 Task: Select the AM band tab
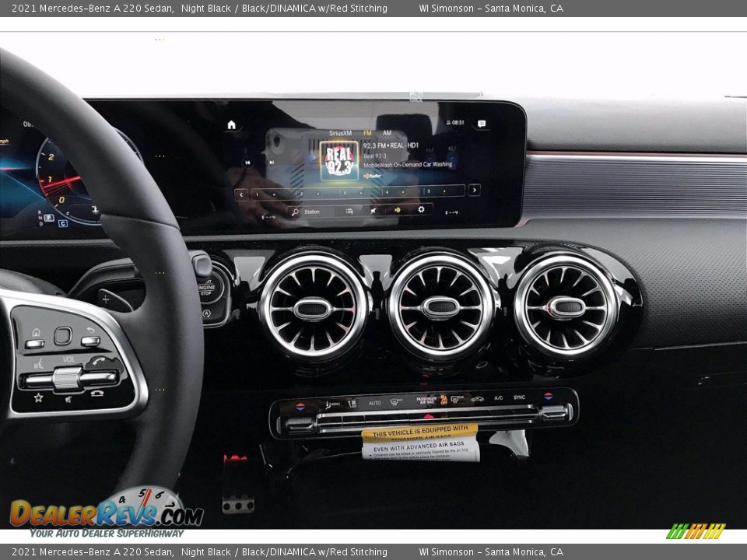tap(387, 133)
